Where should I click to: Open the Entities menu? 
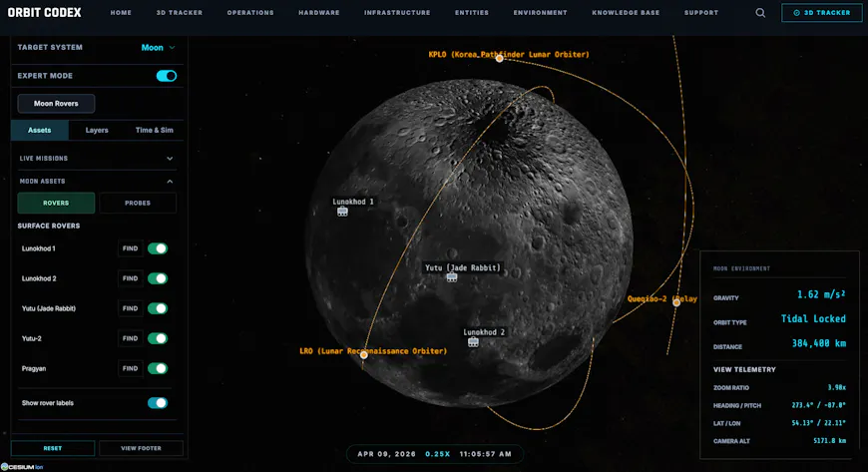pos(472,13)
